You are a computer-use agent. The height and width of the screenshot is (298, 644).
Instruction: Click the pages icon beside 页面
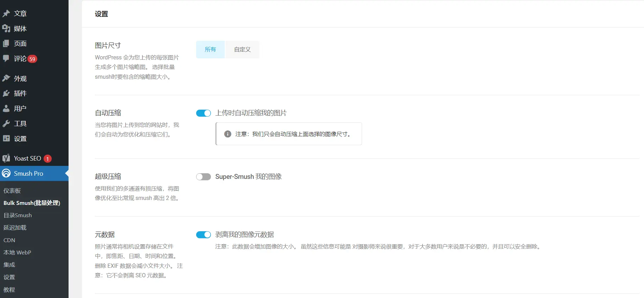6,44
